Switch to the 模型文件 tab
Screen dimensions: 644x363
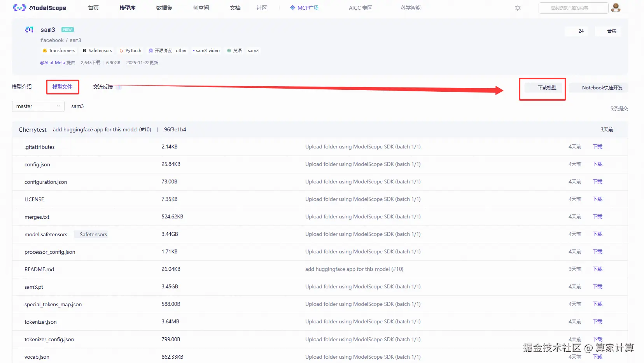click(62, 87)
